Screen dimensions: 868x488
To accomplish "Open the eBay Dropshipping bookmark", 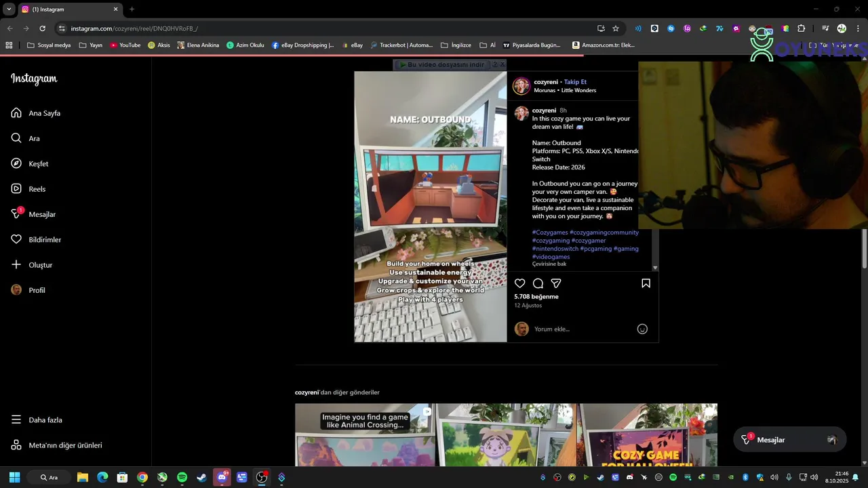I will coord(302,45).
